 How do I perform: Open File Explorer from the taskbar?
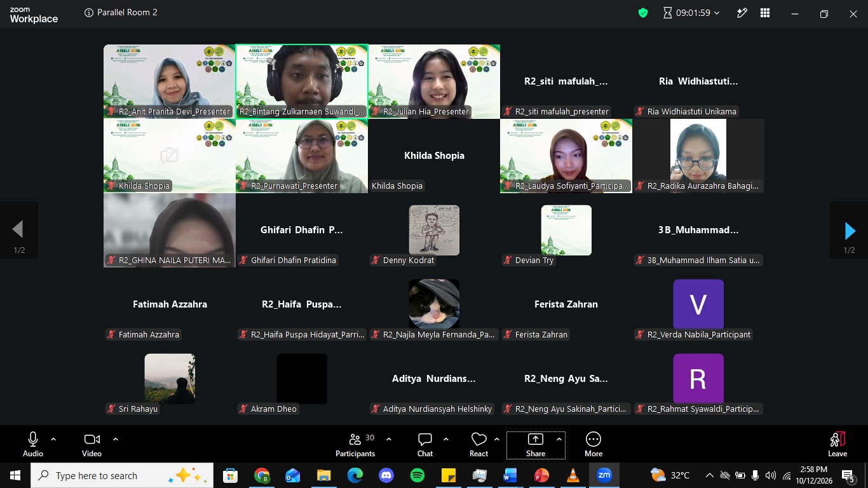[324, 475]
